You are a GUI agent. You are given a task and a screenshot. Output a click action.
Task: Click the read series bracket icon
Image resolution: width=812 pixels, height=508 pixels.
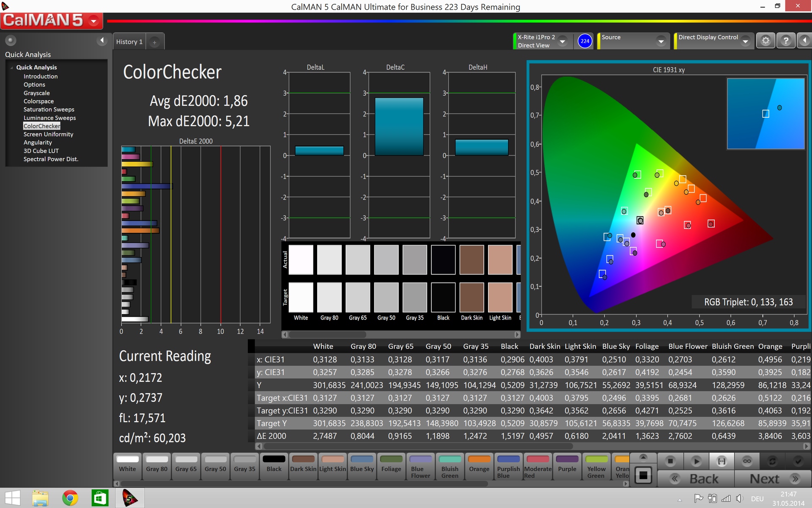click(721, 461)
